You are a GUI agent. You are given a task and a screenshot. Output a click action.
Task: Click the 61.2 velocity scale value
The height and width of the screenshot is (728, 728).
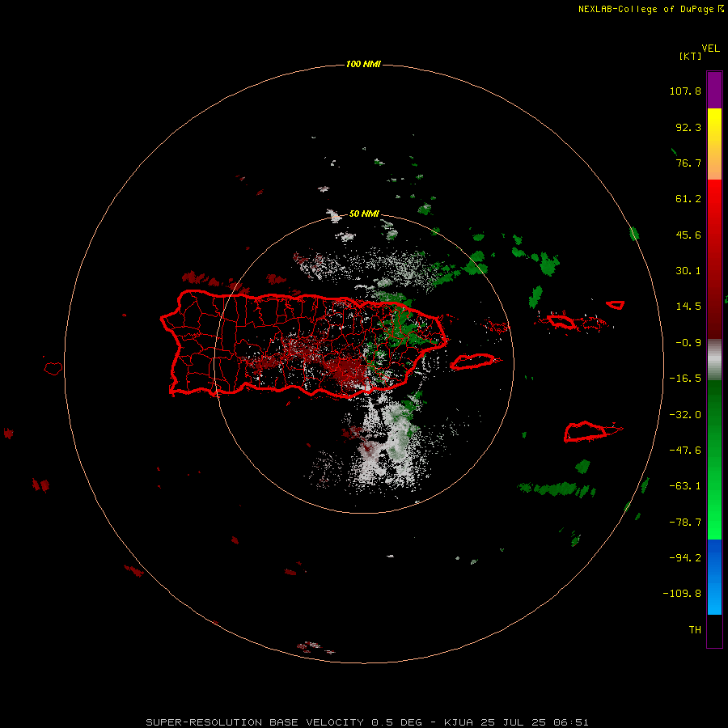[x=688, y=199]
